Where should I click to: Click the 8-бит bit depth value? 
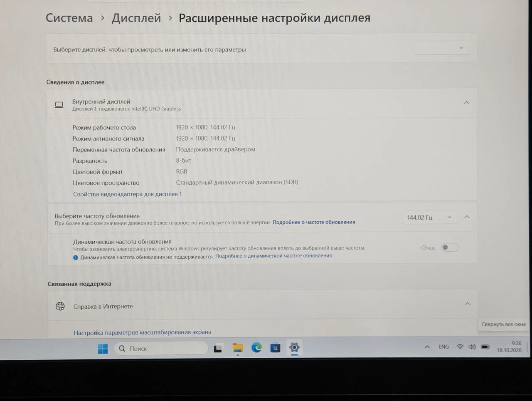184,160
